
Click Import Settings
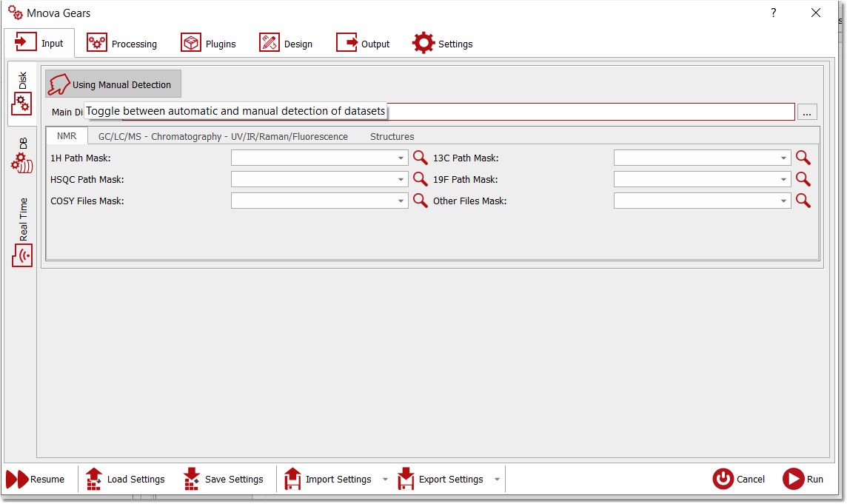click(328, 479)
